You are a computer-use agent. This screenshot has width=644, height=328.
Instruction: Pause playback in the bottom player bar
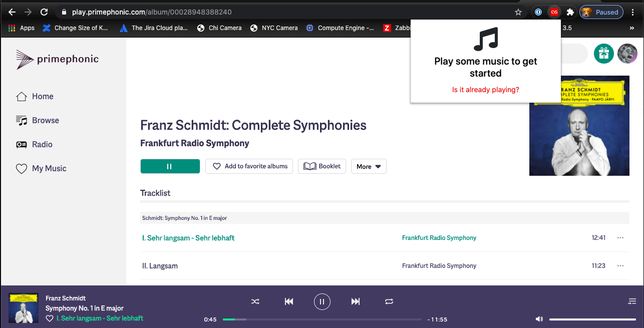point(322,301)
